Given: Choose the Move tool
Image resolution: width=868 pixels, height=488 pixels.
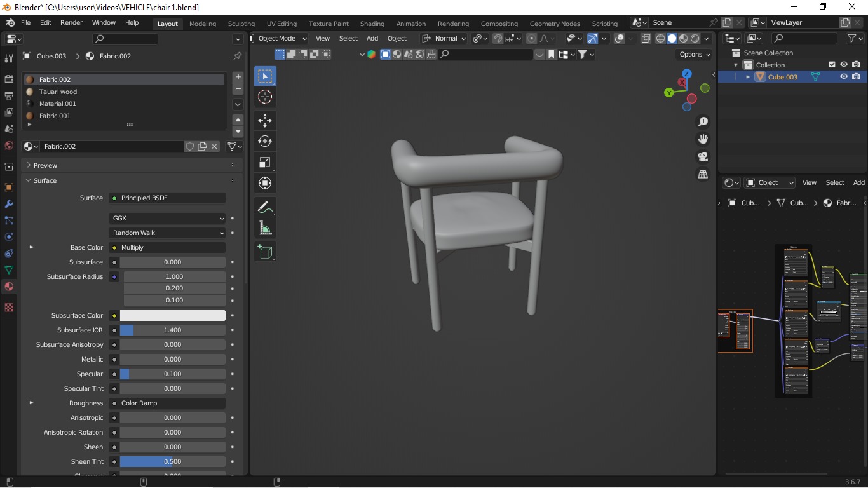Looking at the screenshot, I should click(265, 120).
